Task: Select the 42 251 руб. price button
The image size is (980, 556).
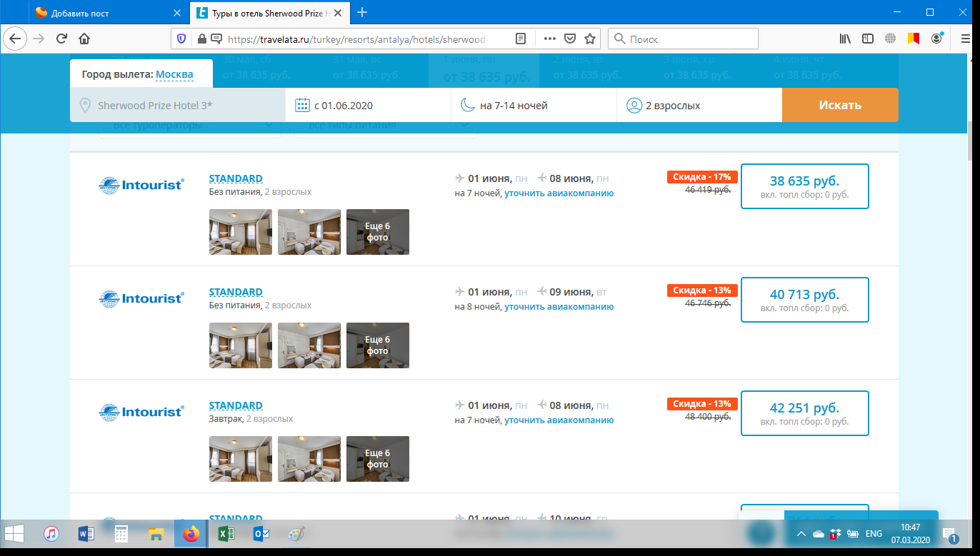Action: pyautogui.click(x=805, y=413)
